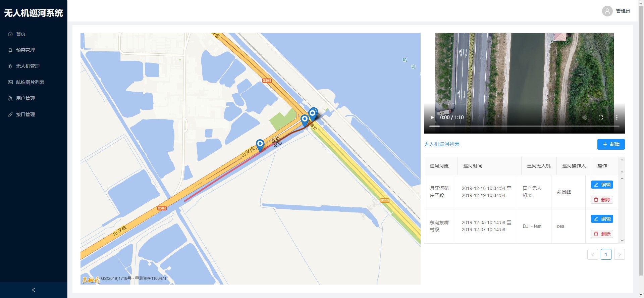Image resolution: width=644 pixels, height=298 pixels.
Task: Edit the 月牙河苑庄子段 patrol record
Action: (x=602, y=185)
